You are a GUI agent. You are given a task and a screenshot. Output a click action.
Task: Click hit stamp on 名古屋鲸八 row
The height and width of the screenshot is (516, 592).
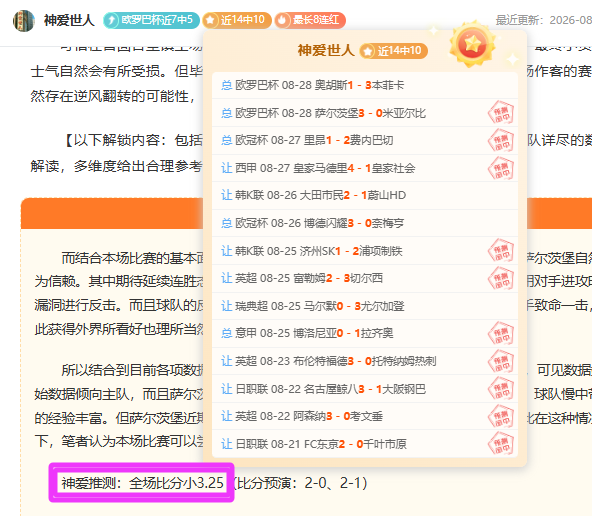click(501, 389)
